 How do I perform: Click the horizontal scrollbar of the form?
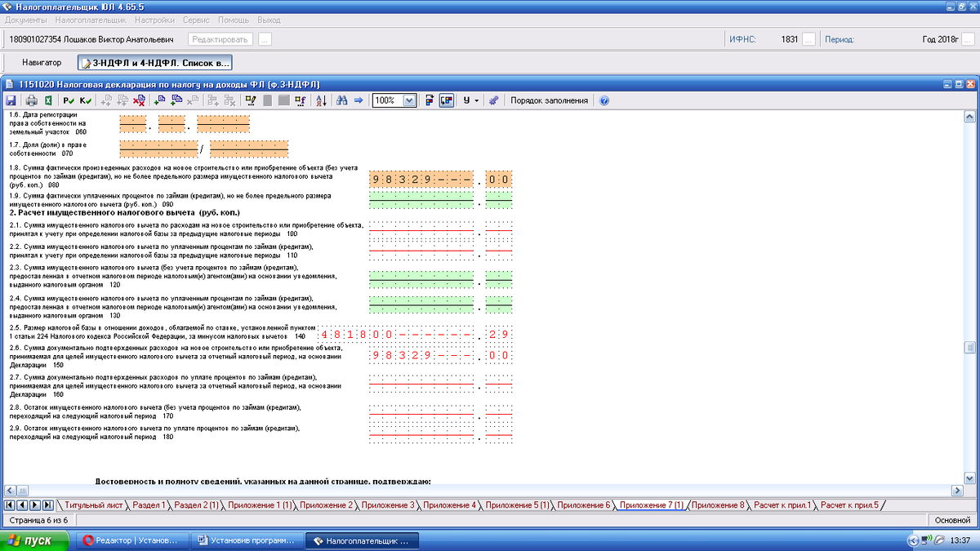tap(482, 491)
